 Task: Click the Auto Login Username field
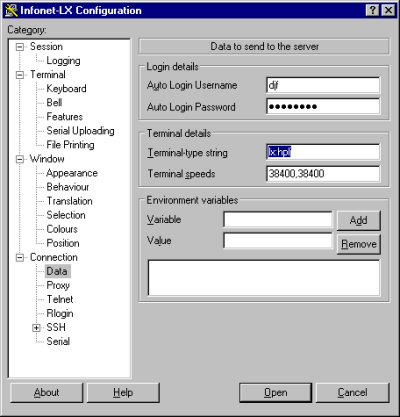[x=323, y=86]
